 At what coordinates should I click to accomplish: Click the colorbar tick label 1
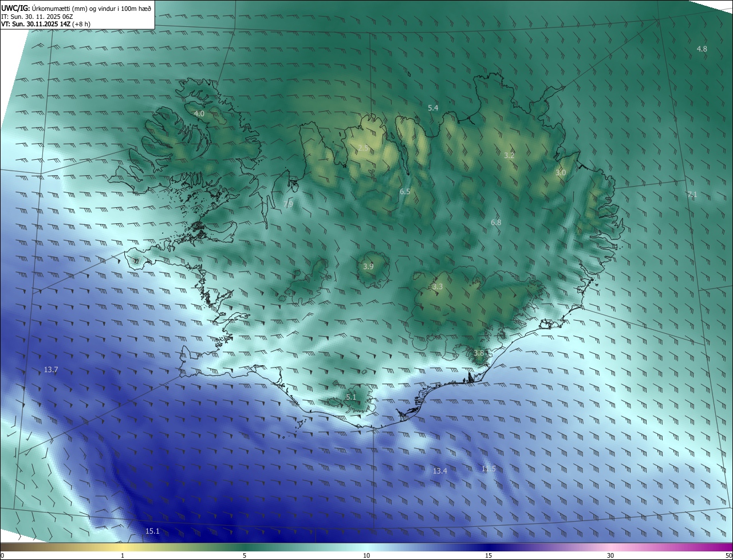point(123,556)
